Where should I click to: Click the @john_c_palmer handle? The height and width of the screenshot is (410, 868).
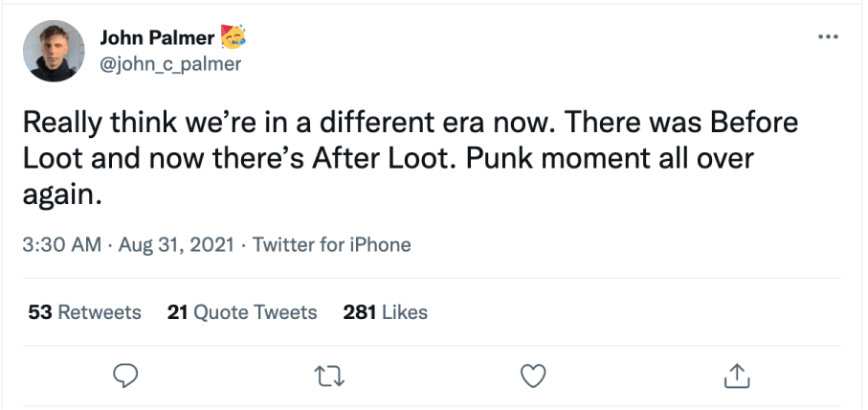170,64
